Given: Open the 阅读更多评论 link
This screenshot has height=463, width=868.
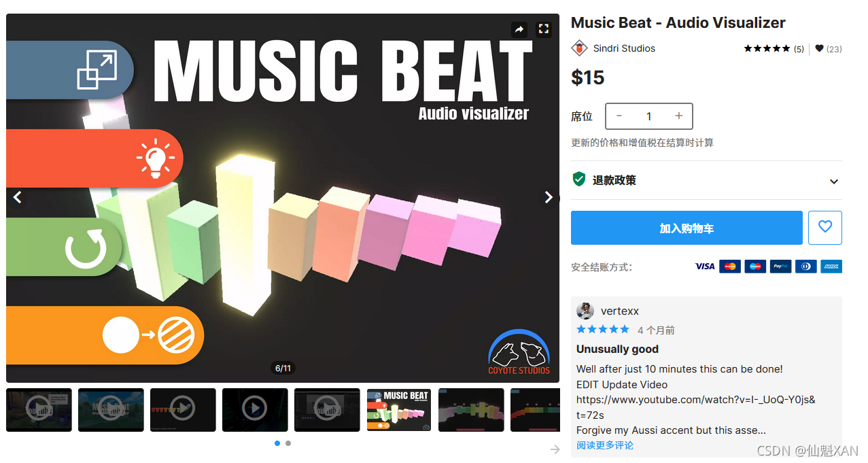Looking at the screenshot, I should coord(605,445).
